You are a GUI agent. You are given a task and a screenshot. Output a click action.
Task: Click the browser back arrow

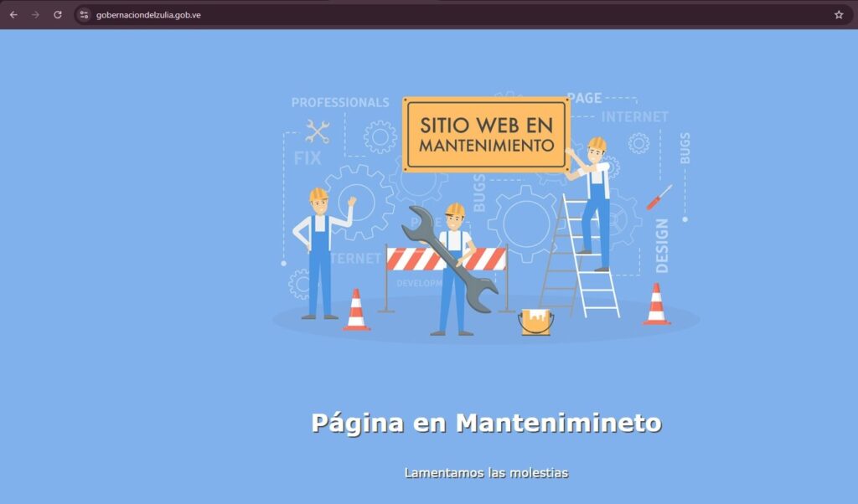pos(13,14)
